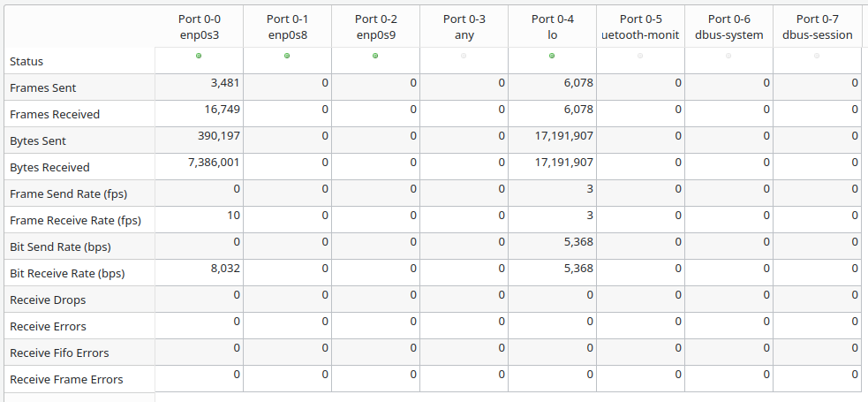
Task: Select the Port 0-3 any column header
Action: 464,27
